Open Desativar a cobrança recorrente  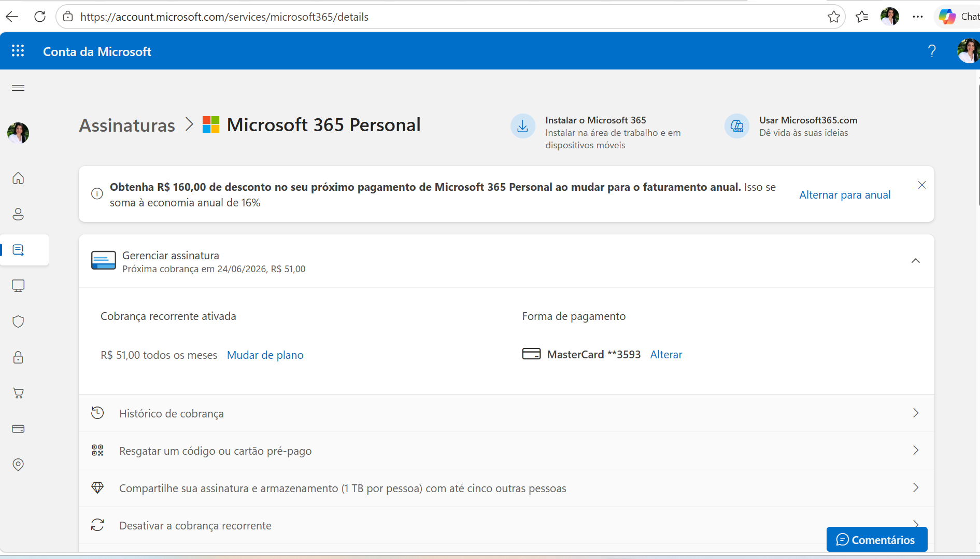click(506, 525)
